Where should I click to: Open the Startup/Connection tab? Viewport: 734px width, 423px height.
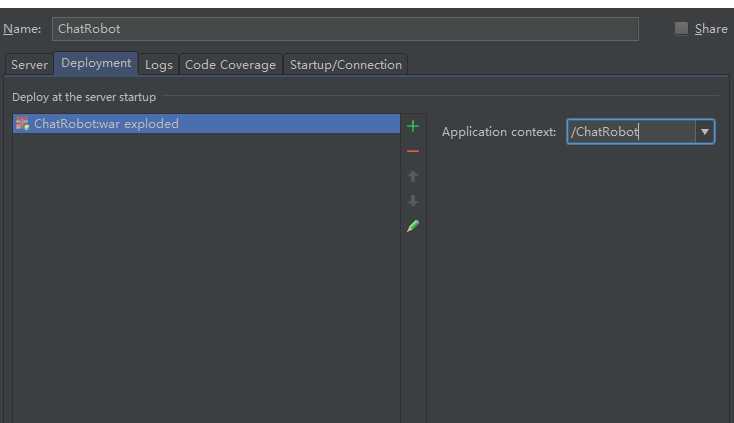(346, 65)
